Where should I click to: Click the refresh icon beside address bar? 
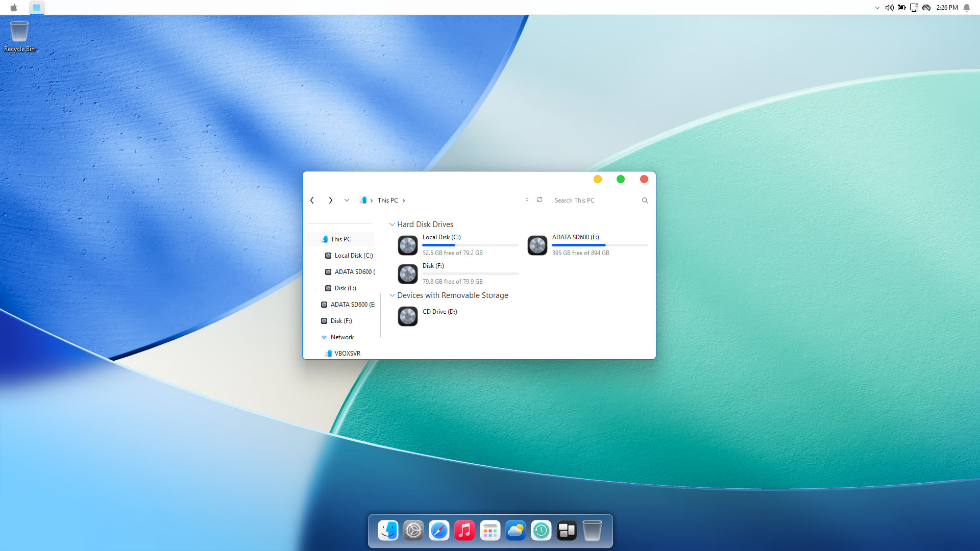540,200
